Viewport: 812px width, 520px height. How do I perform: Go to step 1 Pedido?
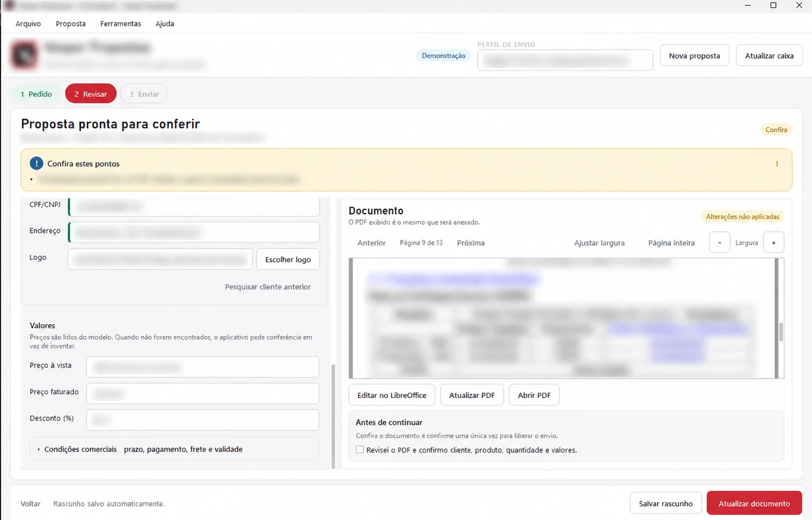(x=36, y=94)
